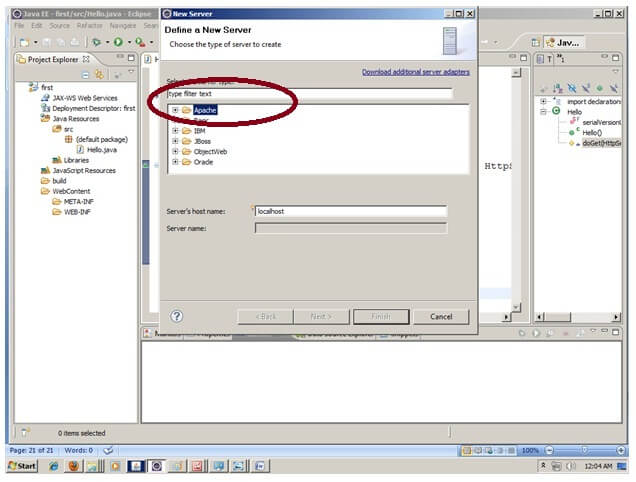Click the Server's host name field

point(351,211)
